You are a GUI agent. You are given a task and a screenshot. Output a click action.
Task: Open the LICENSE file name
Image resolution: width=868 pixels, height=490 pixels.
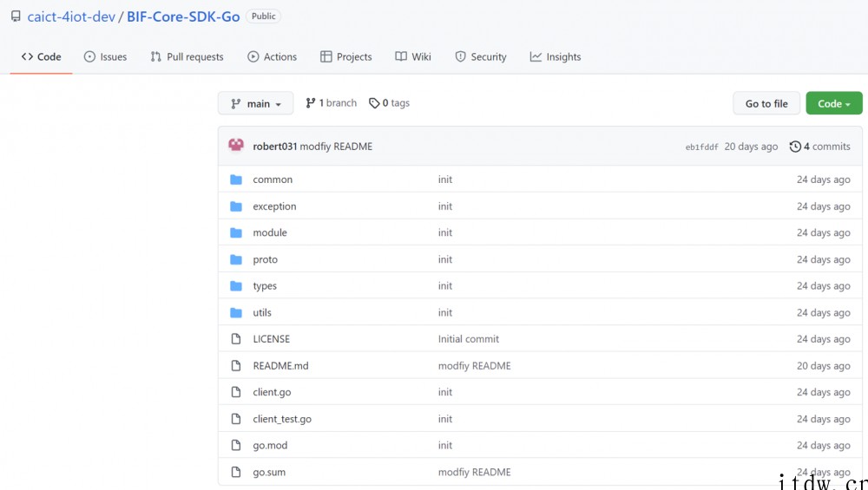pos(271,339)
